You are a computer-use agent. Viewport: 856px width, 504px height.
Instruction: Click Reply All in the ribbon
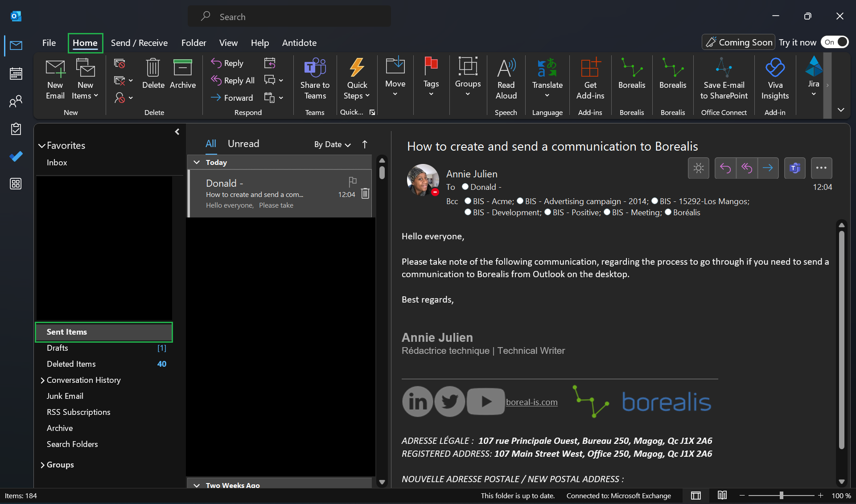pyautogui.click(x=233, y=81)
